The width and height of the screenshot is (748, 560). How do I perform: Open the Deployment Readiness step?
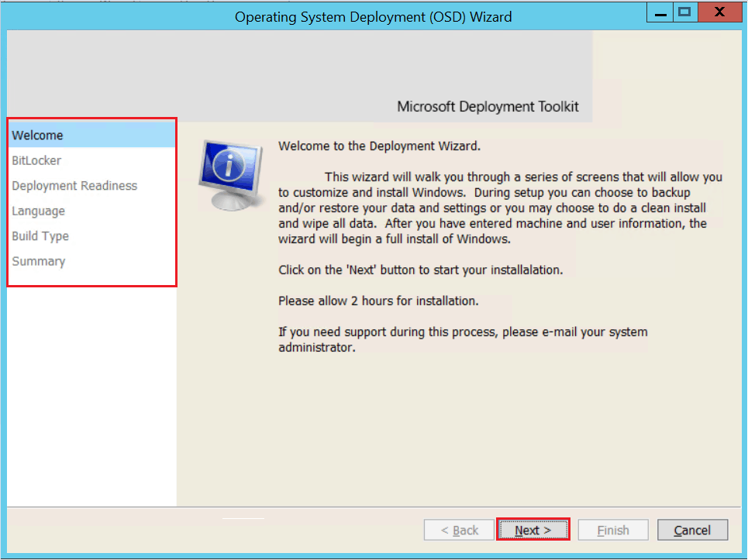click(x=92, y=185)
